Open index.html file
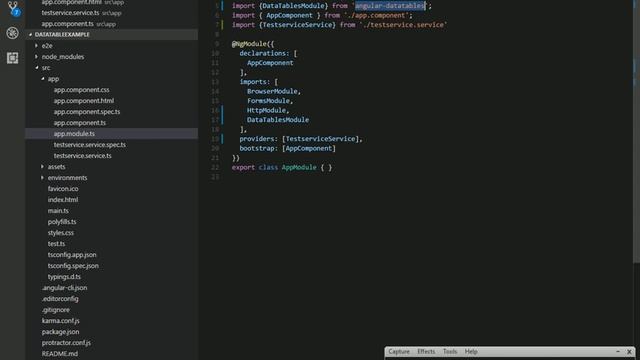 pyautogui.click(x=62, y=200)
